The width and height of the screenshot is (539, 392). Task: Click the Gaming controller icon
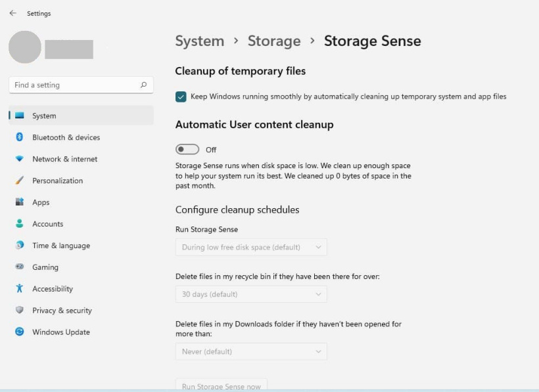click(20, 267)
